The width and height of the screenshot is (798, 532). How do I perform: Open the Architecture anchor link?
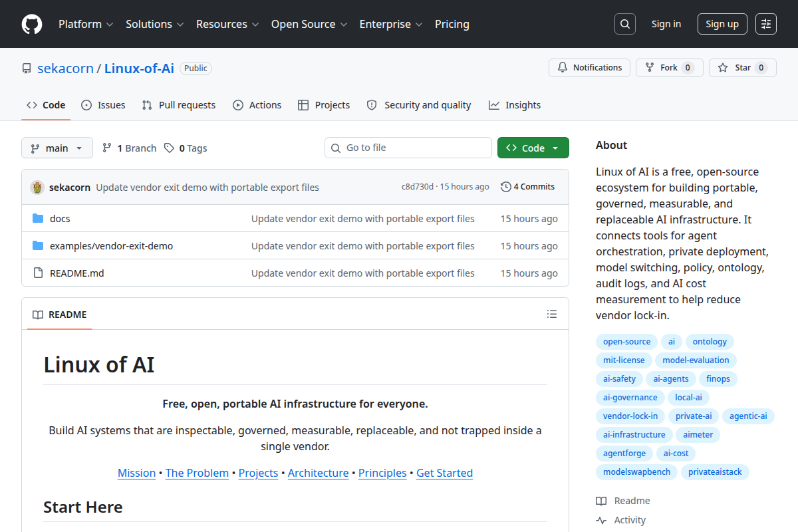pos(318,473)
